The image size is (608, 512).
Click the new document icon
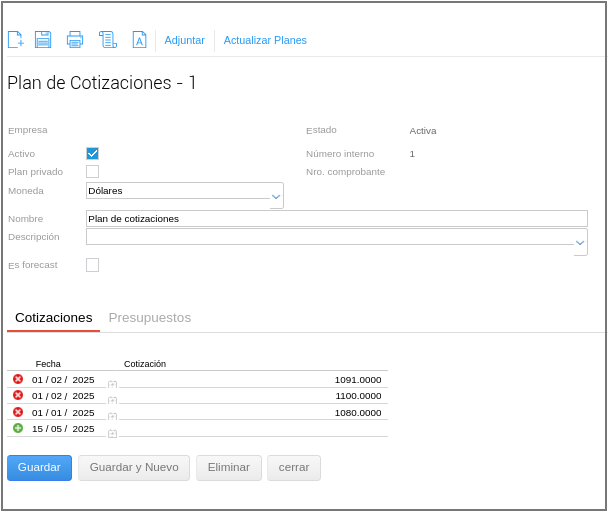click(x=15, y=40)
